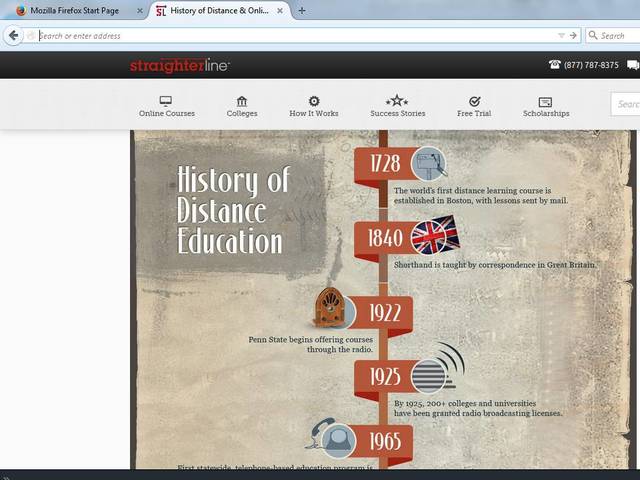Image resolution: width=640 pixels, height=480 pixels.
Task: Click the browser back arrow button
Action: tap(13, 36)
